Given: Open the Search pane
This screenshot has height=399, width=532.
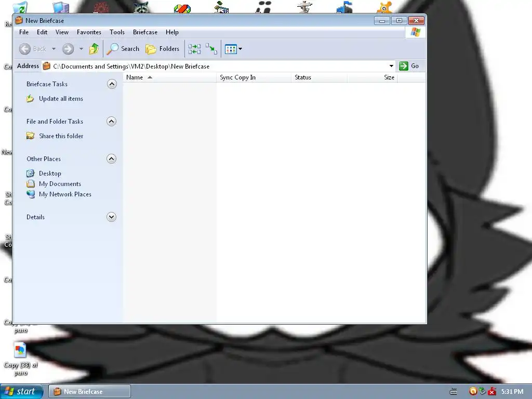Looking at the screenshot, I should coord(123,49).
